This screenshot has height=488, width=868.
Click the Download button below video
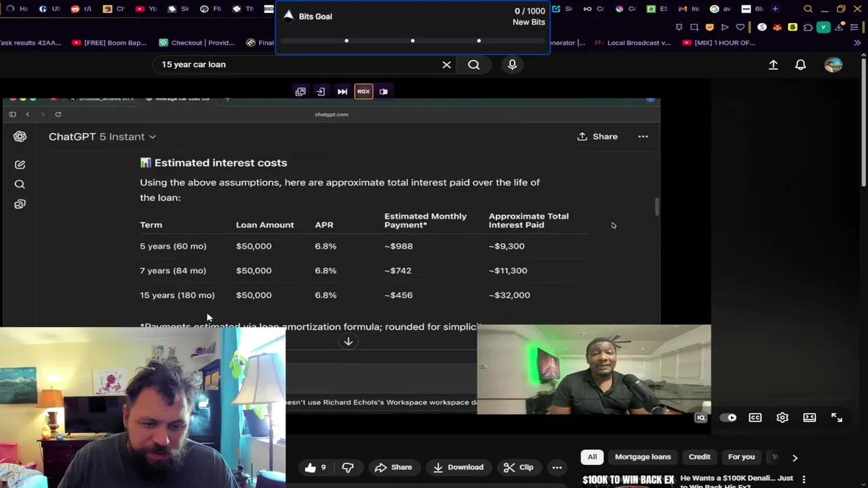458,467
